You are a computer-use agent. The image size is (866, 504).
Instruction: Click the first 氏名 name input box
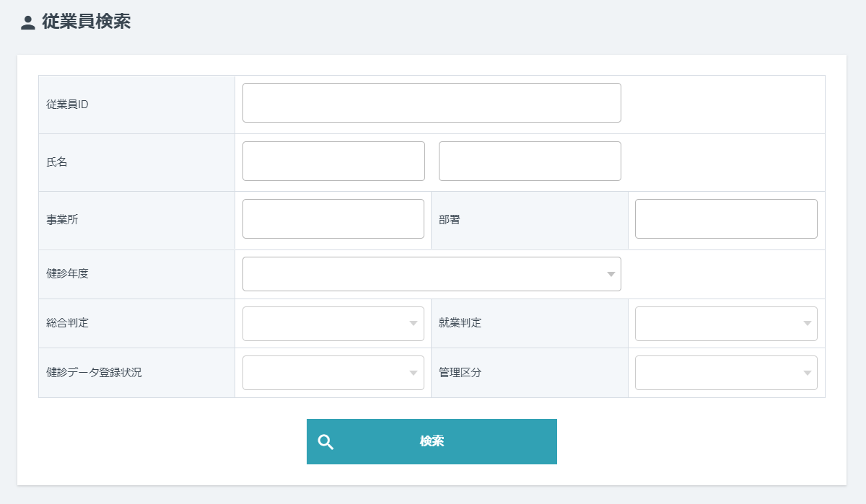pyautogui.click(x=333, y=161)
